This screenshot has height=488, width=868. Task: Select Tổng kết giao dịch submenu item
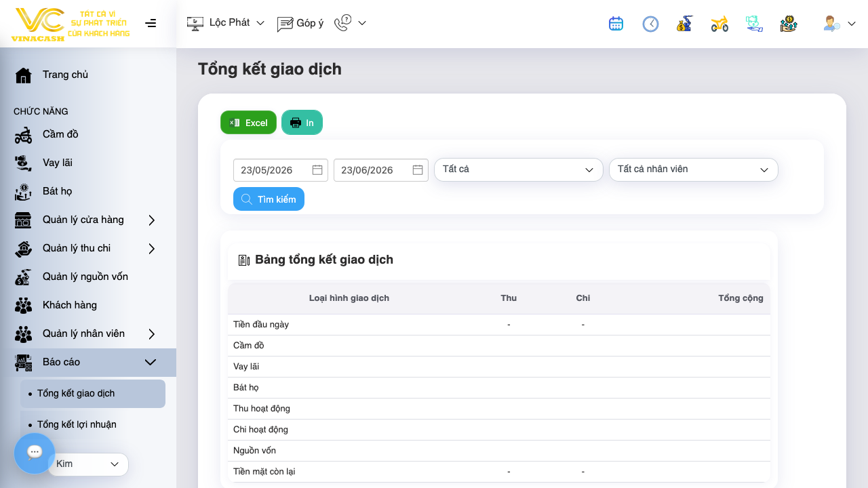(x=93, y=394)
